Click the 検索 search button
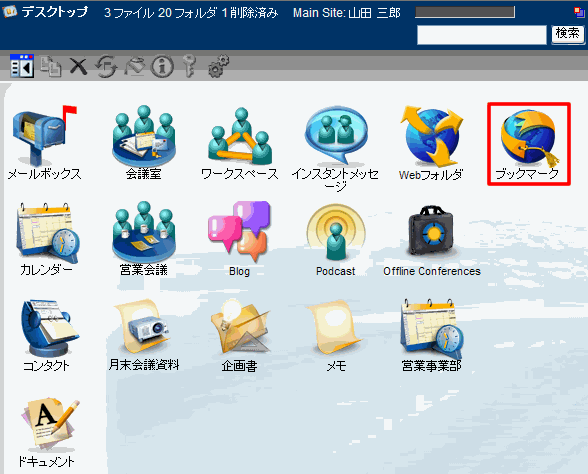The height and width of the screenshot is (474, 588). tap(568, 34)
